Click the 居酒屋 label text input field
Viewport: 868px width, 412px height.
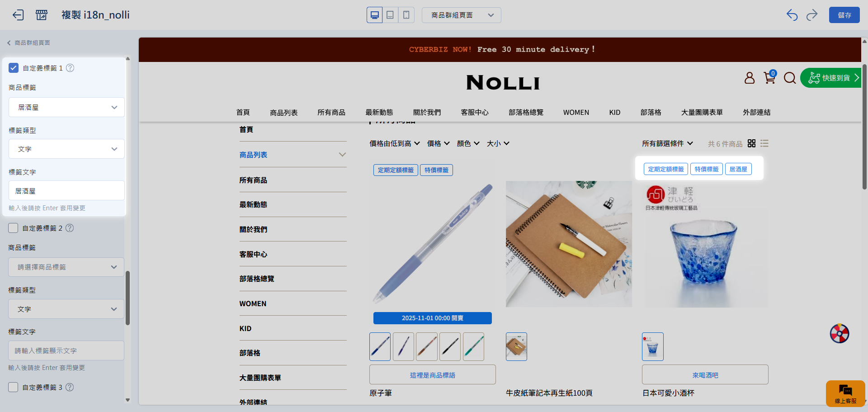coord(66,190)
